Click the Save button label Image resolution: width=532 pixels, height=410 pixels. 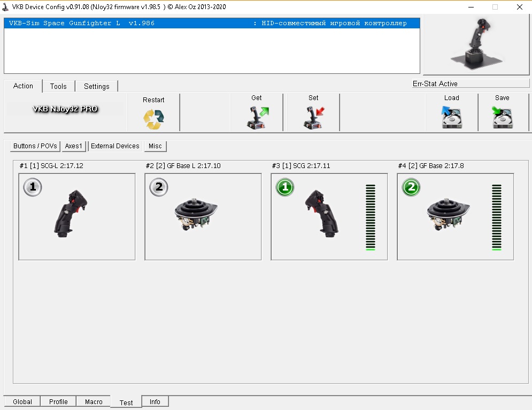(502, 98)
